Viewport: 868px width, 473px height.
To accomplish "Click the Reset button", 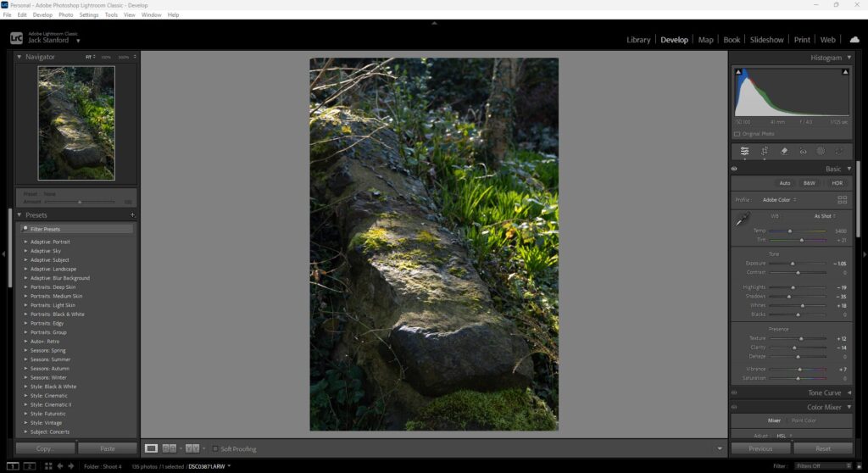I will pyautogui.click(x=822, y=448).
